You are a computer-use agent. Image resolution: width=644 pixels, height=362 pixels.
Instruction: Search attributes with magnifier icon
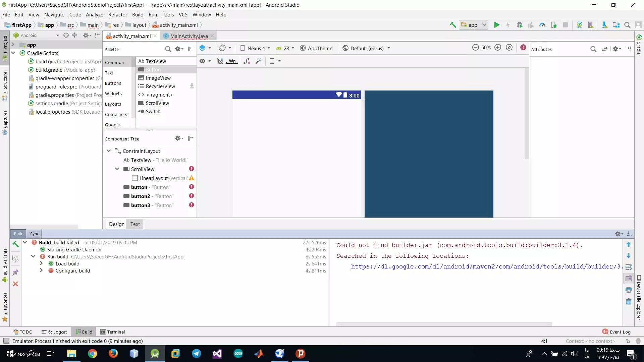pos(593,49)
